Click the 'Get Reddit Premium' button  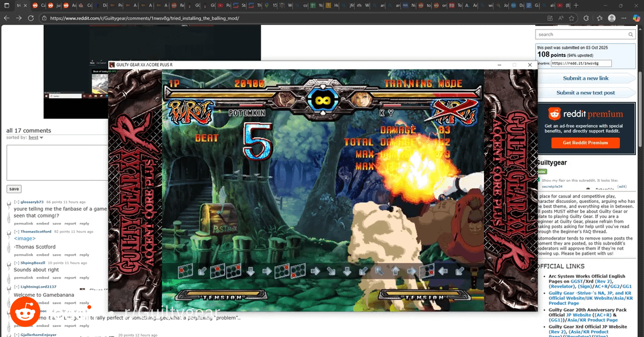tap(585, 143)
